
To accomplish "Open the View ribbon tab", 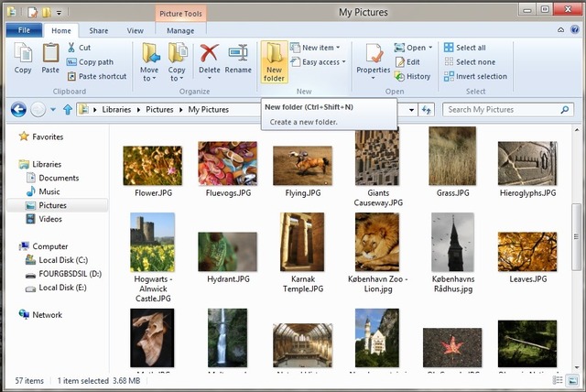I will tap(135, 30).
